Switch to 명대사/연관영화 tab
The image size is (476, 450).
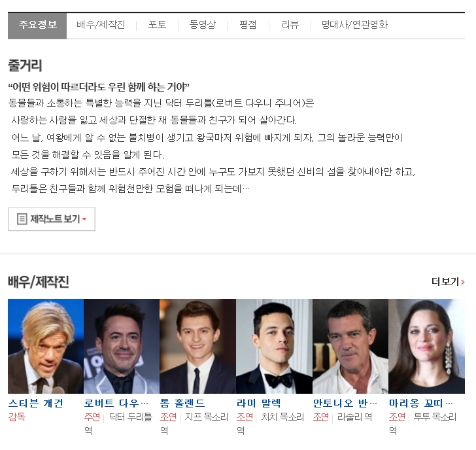click(x=354, y=26)
